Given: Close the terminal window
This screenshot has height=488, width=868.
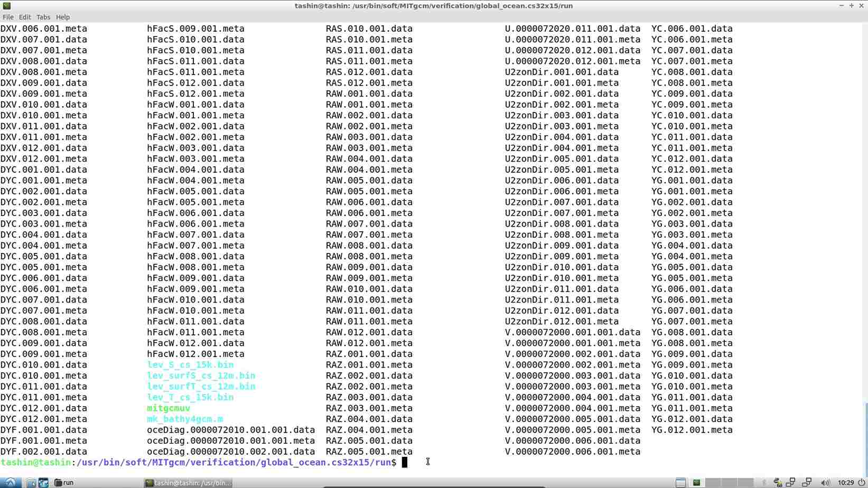Looking at the screenshot, I should pos(862,5).
